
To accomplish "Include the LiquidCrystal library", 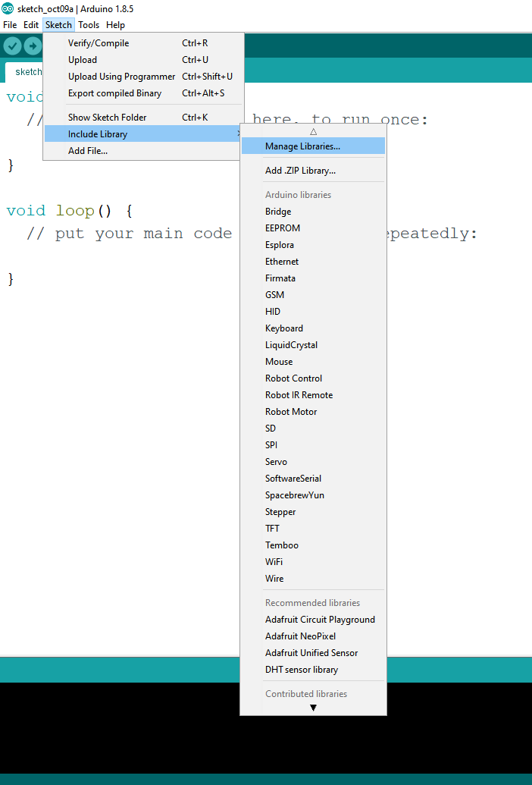I will click(x=291, y=345).
